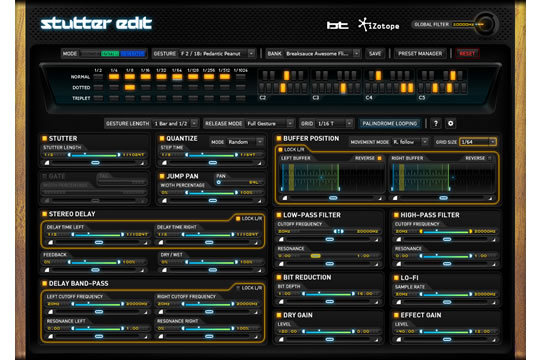Click the Stutter Length range slider
This screenshot has height=360, width=540.
click(94, 155)
